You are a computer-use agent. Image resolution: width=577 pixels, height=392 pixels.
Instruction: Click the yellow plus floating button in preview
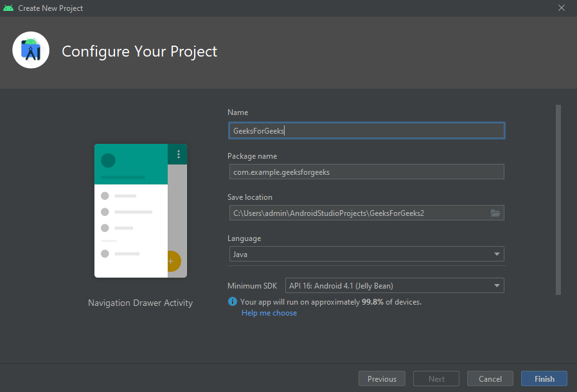[x=174, y=262]
